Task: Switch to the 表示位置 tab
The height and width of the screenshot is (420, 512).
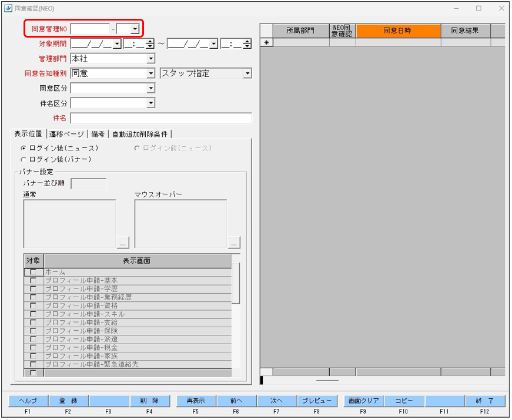Action: [28, 134]
